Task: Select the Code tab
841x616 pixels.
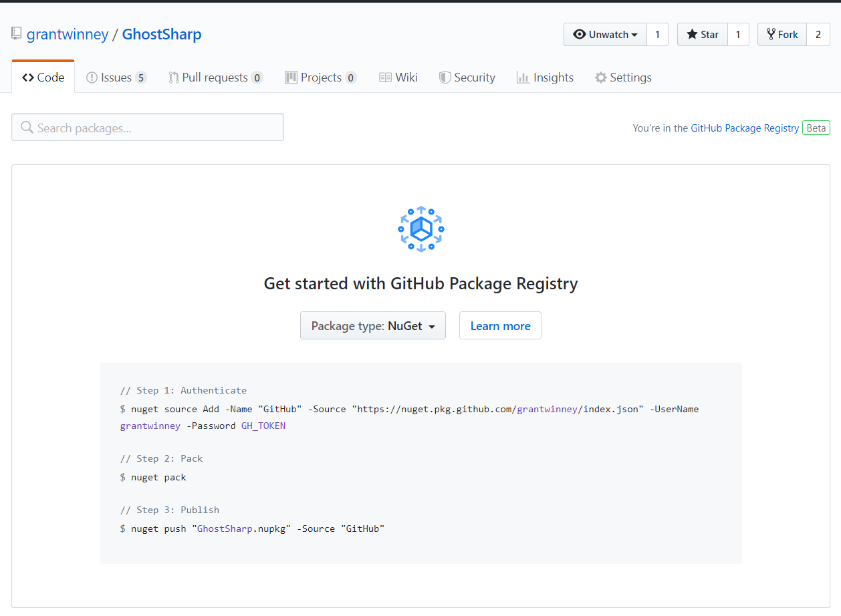Action: pos(43,78)
